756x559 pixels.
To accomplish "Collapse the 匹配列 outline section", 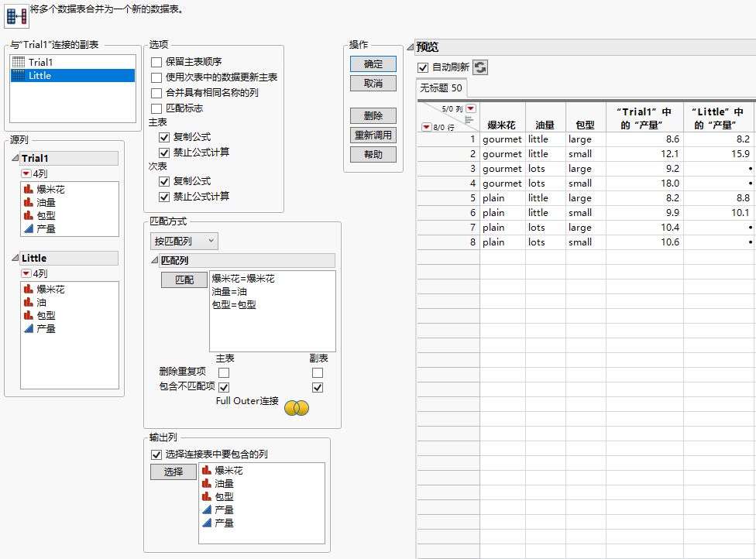I will point(153,261).
